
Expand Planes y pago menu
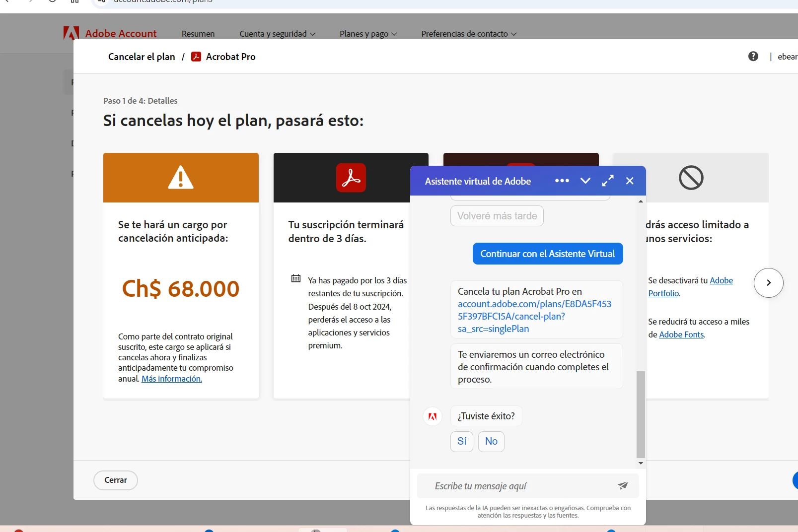tap(368, 34)
